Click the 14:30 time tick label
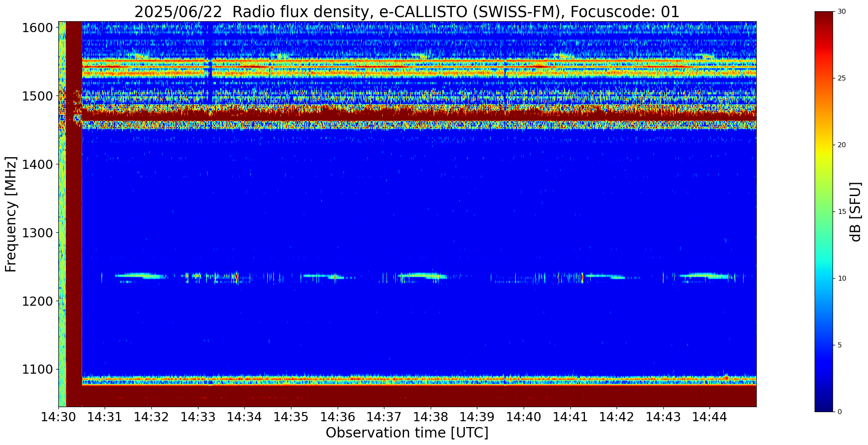Image resolution: width=868 pixels, height=445 pixels. (58, 417)
